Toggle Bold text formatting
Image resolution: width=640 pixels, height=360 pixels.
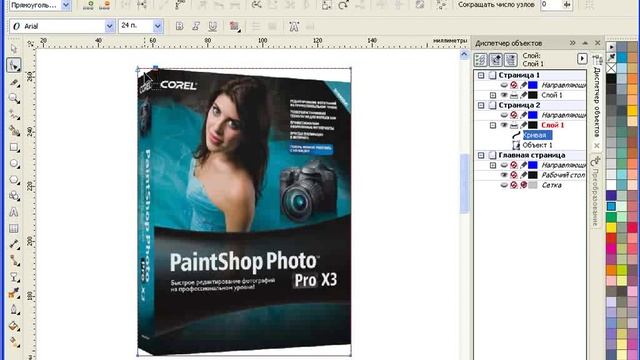click(179, 26)
